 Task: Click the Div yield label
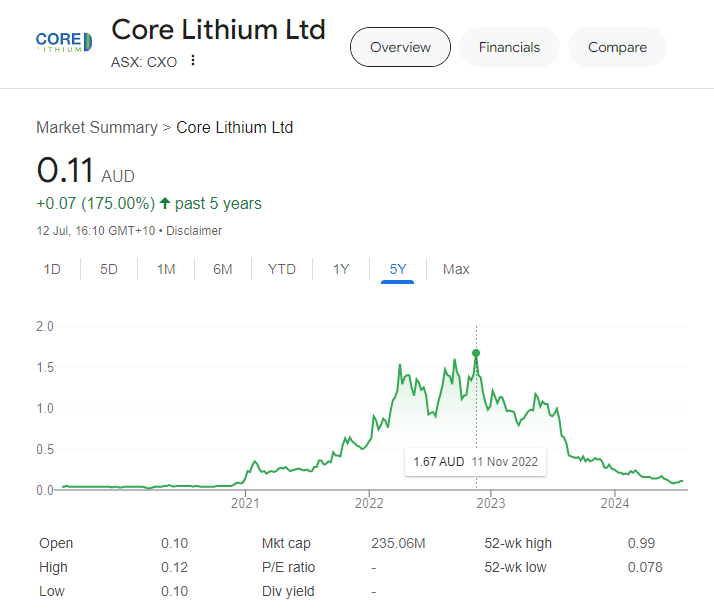point(288,591)
